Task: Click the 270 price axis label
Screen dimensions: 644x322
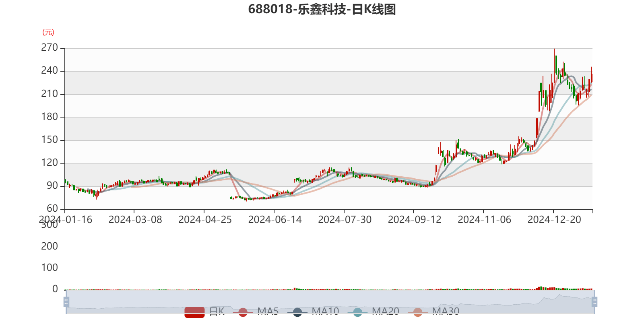Action: (50, 47)
